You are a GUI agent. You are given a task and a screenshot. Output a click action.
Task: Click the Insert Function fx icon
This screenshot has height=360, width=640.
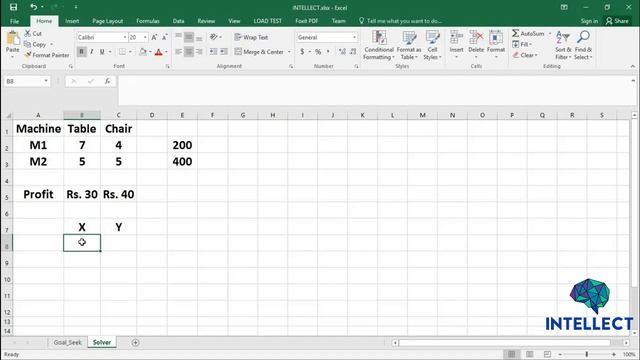pyautogui.click(x=107, y=81)
